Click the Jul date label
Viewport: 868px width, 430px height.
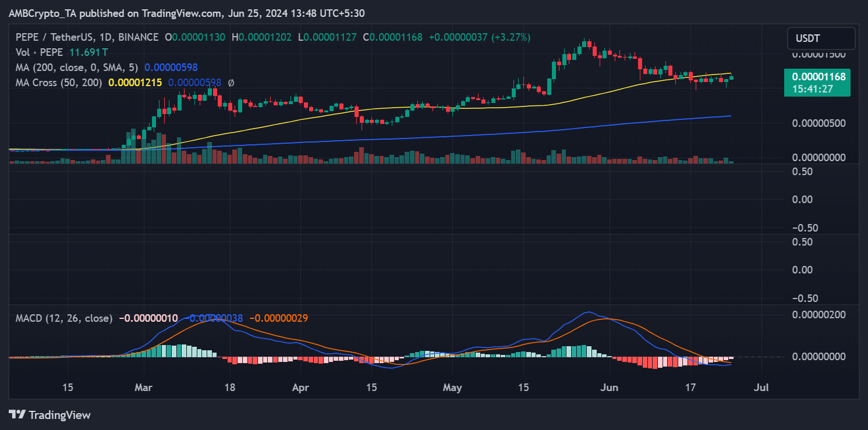[762, 387]
